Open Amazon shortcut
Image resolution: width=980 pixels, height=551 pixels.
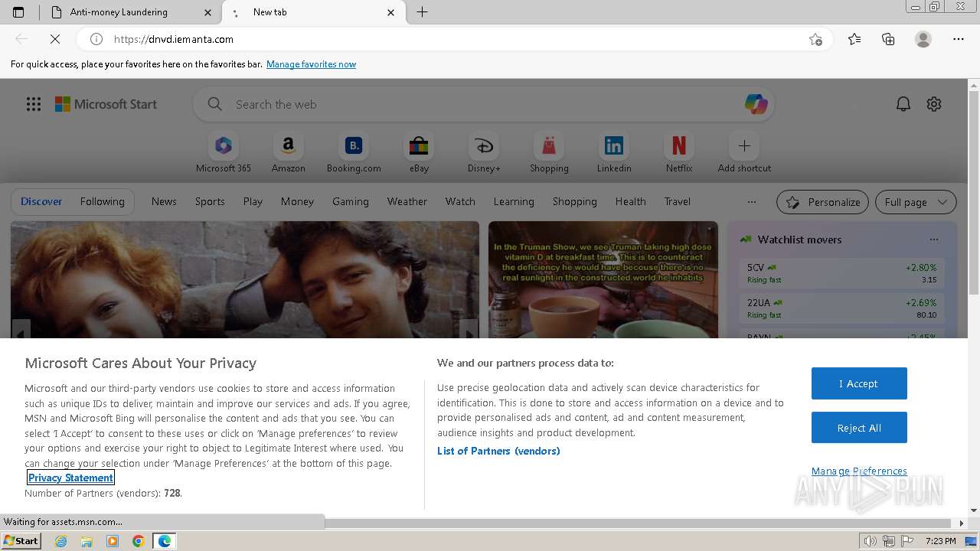tap(288, 152)
